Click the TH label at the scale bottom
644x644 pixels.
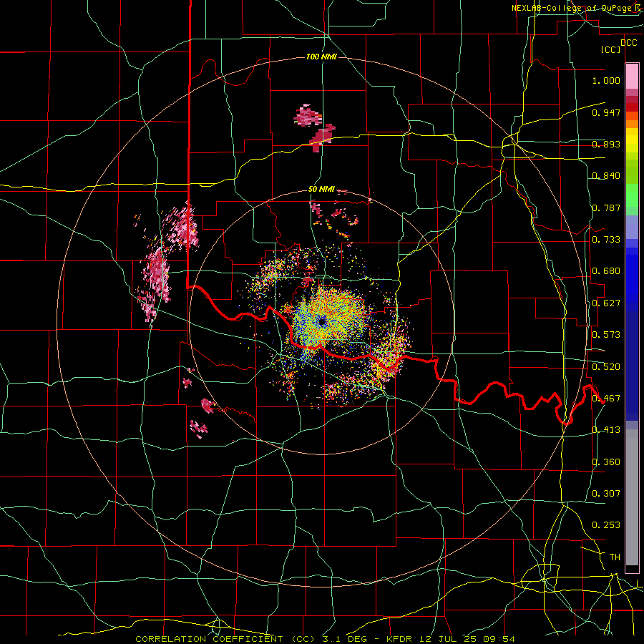click(x=615, y=557)
